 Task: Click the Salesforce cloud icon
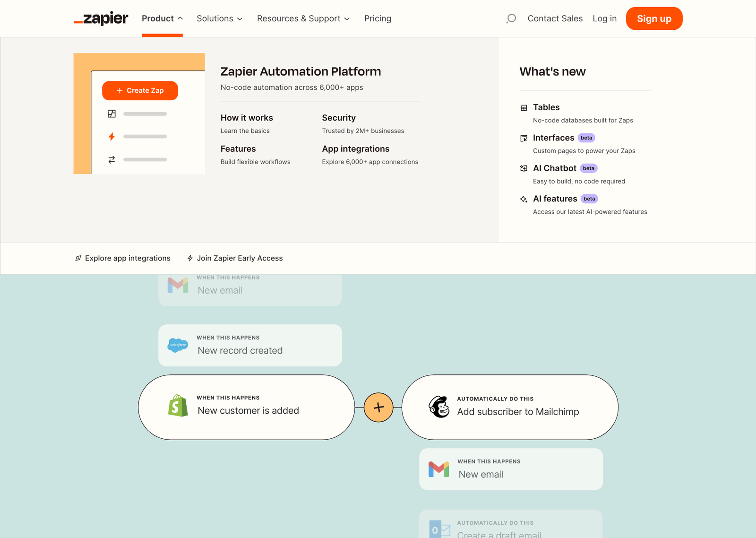click(178, 345)
